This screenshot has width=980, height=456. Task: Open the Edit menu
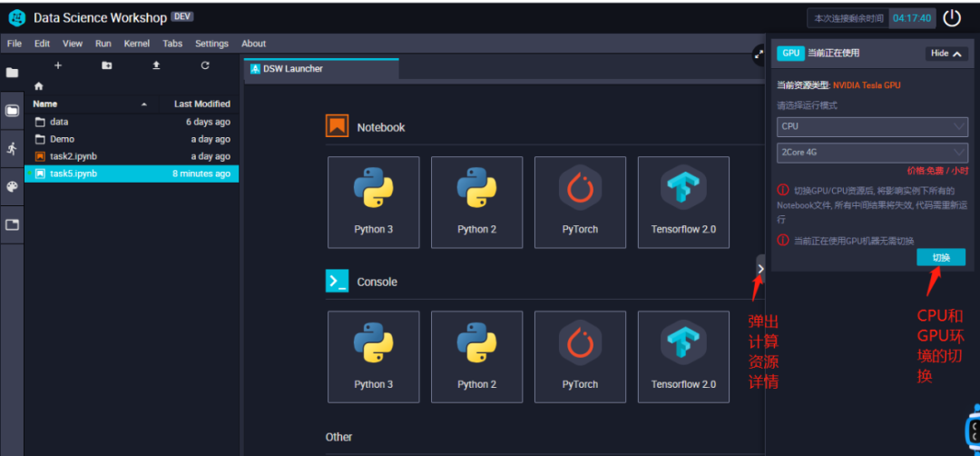[x=42, y=44]
